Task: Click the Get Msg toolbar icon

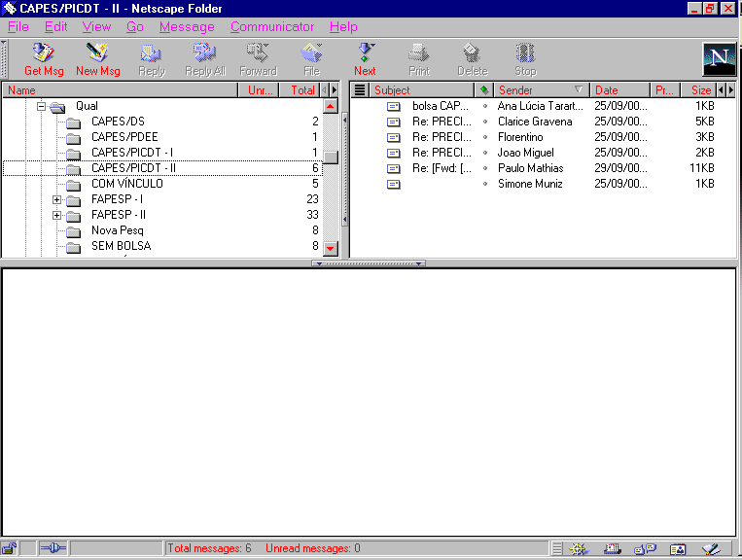Action: tap(44, 52)
